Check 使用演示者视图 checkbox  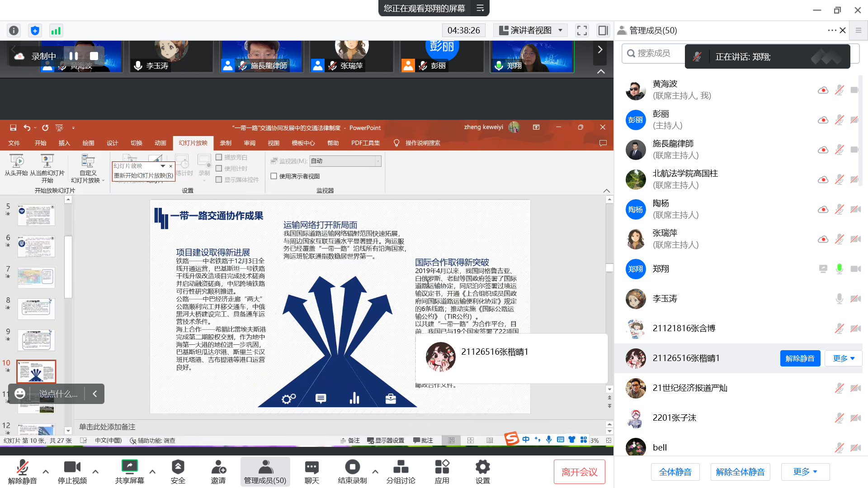tap(274, 176)
